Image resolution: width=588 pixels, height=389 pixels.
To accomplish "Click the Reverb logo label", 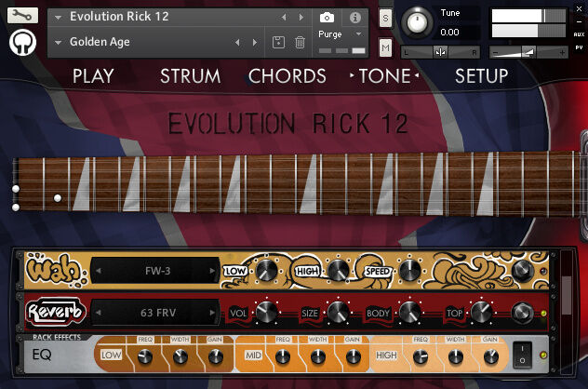I will pos(56,311).
